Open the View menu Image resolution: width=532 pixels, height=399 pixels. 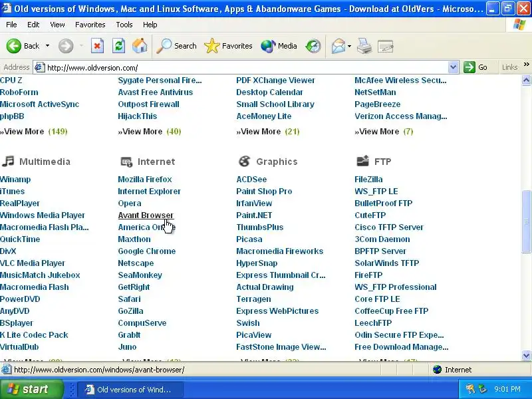coord(57,25)
